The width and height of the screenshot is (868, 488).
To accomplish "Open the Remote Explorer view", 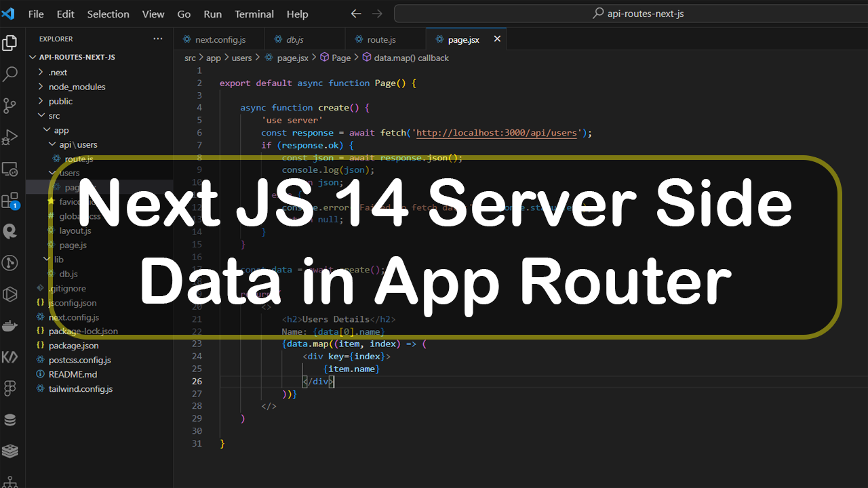I will coord(10,169).
